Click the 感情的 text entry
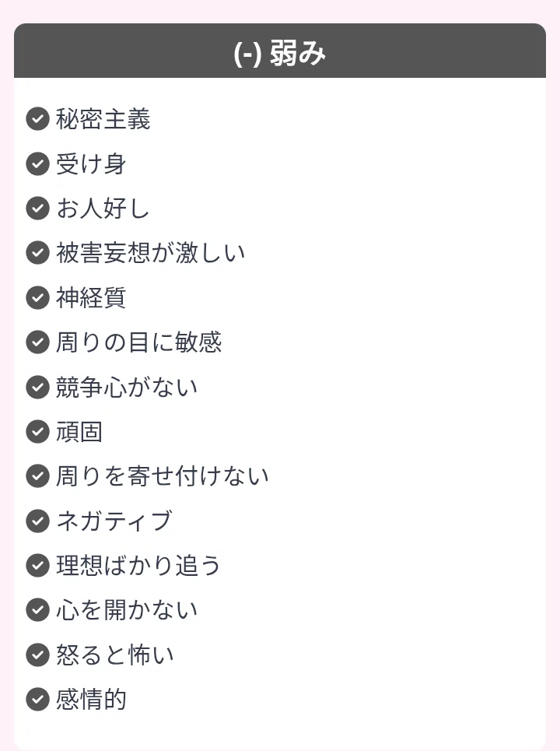560x751 pixels. tap(91, 700)
